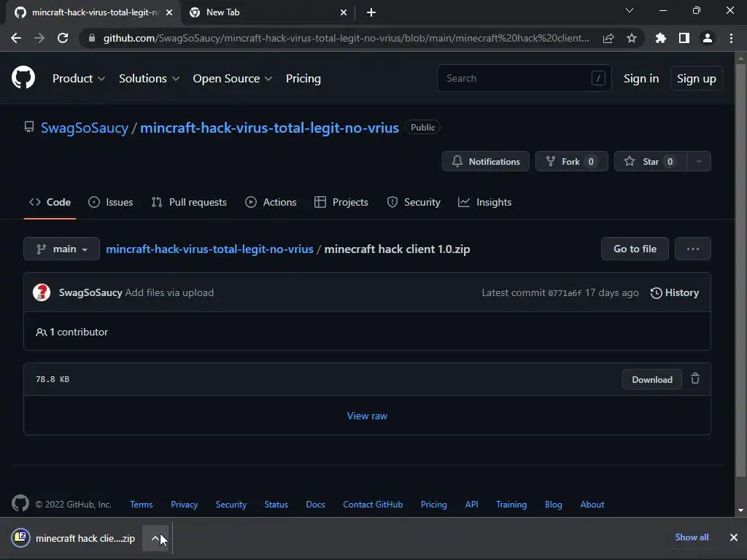Screen dimensions: 747x560
Task: Star the repository
Action: pyautogui.click(x=650, y=161)
